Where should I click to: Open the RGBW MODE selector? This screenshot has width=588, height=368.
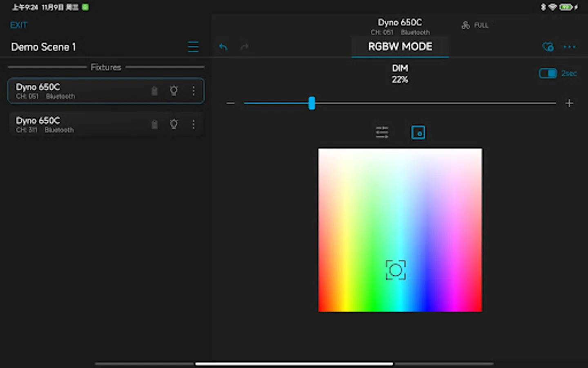[x=400, y=47]
